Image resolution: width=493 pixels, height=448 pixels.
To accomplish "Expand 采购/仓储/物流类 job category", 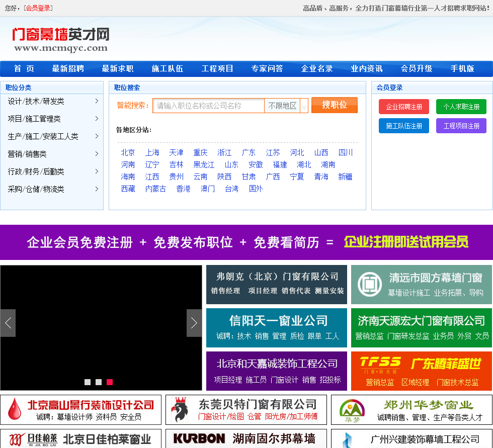I will tap(52, 189).
